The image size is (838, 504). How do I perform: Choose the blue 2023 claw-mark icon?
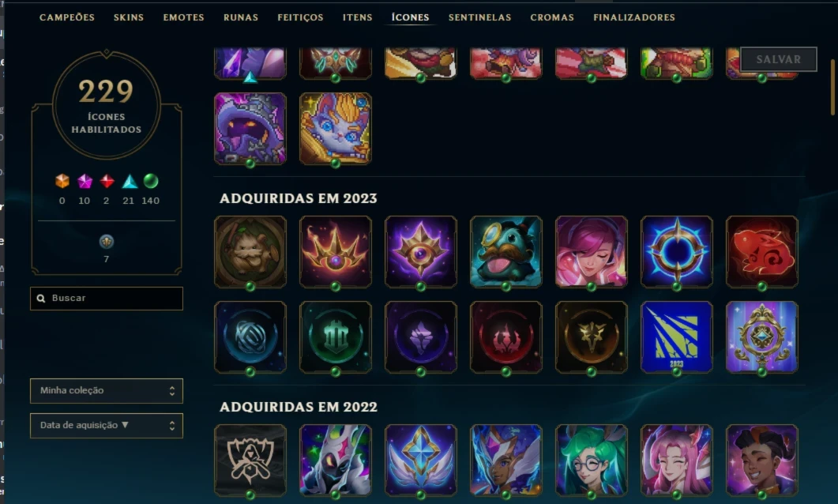tap(677, 337)
